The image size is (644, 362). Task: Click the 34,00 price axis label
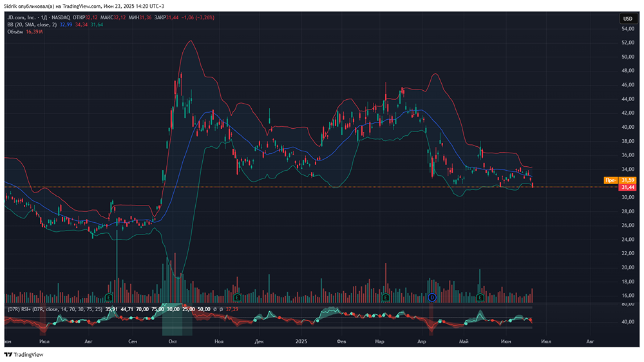[628, 169]
